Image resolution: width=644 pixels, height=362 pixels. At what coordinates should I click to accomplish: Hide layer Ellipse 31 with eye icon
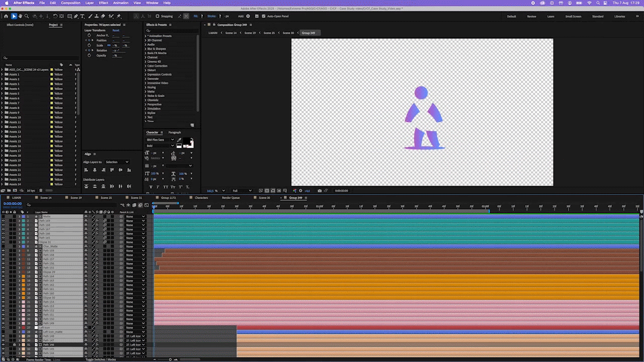(3, 242)
